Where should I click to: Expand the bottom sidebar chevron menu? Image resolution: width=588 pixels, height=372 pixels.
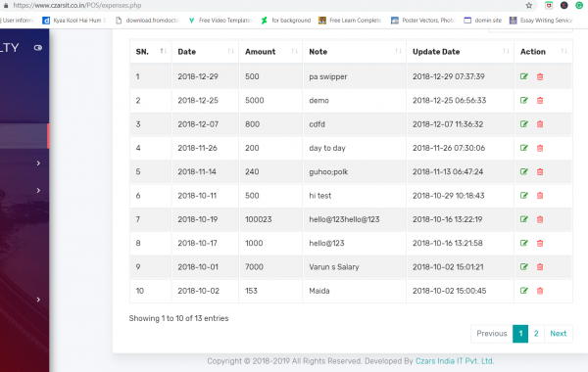[38, 300]
